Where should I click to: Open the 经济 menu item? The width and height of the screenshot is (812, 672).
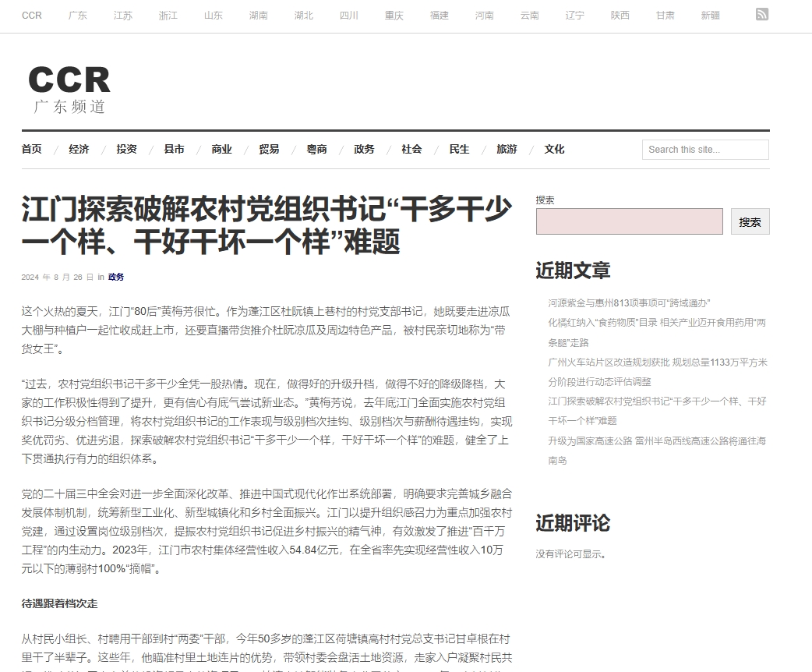point(79,149)
